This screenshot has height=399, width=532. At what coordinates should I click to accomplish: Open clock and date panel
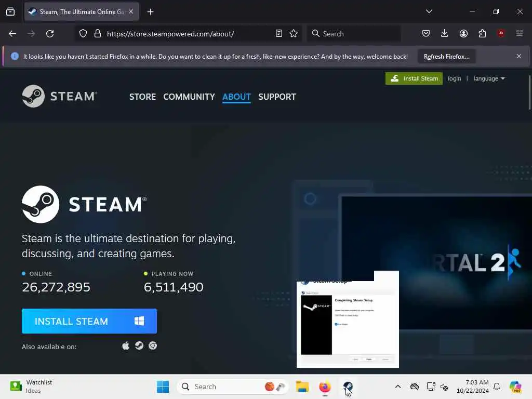[473, 387]
